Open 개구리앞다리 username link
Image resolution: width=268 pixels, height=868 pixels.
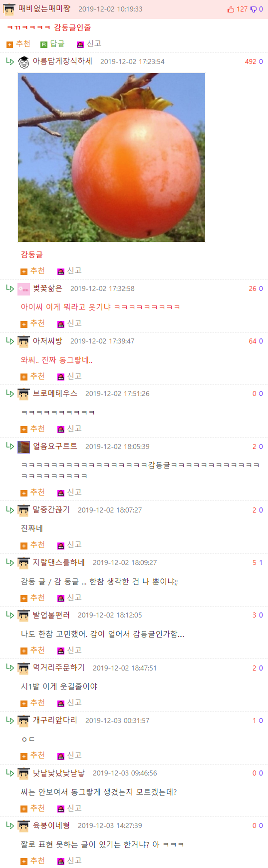point(55,720)
